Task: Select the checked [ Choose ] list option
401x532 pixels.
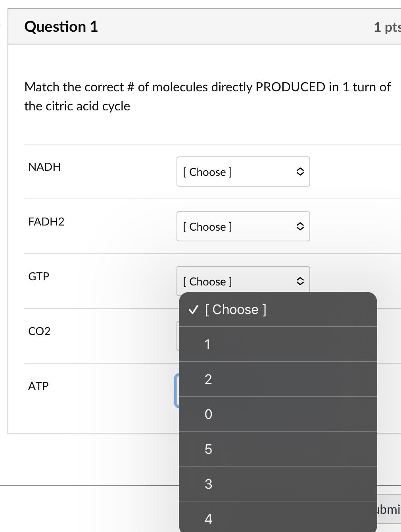Action: tap(236, 310)
